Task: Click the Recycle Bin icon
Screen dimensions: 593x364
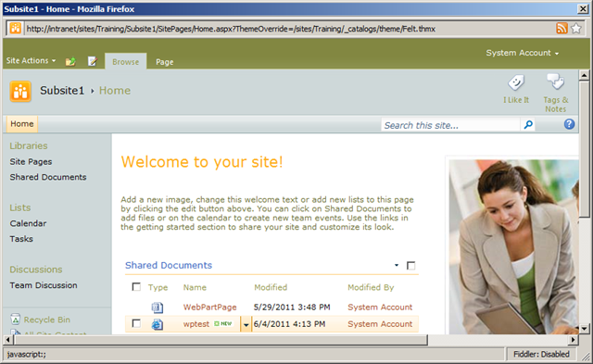Action: [x=15, y=320]
